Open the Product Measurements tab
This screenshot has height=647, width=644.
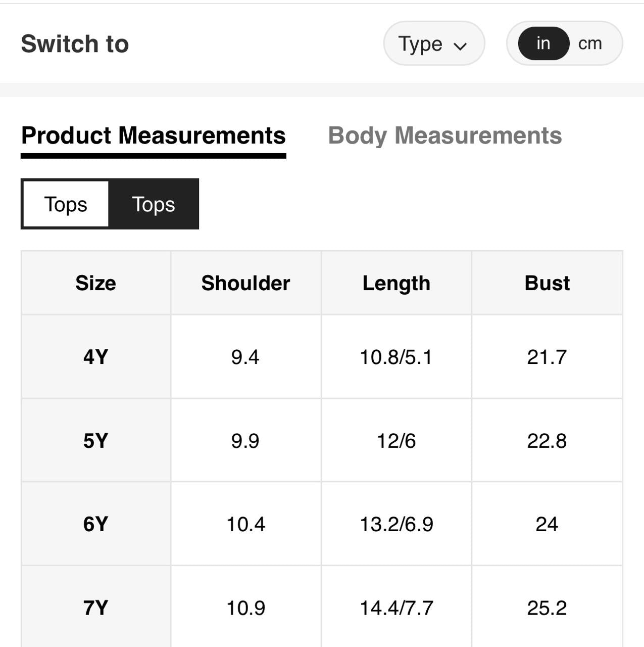pos(154,135)
